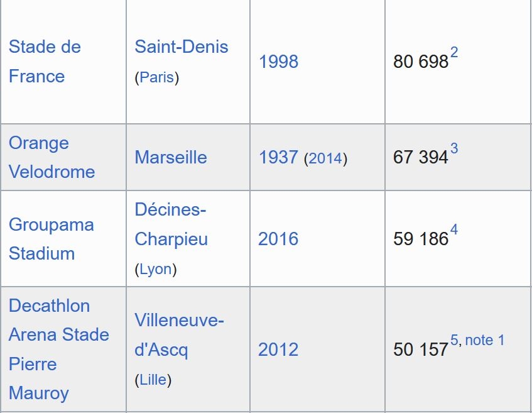Viewport: 532px width, 413px height.
Task: Open the Groupama Stadium link
Action: tap(51, 239)
